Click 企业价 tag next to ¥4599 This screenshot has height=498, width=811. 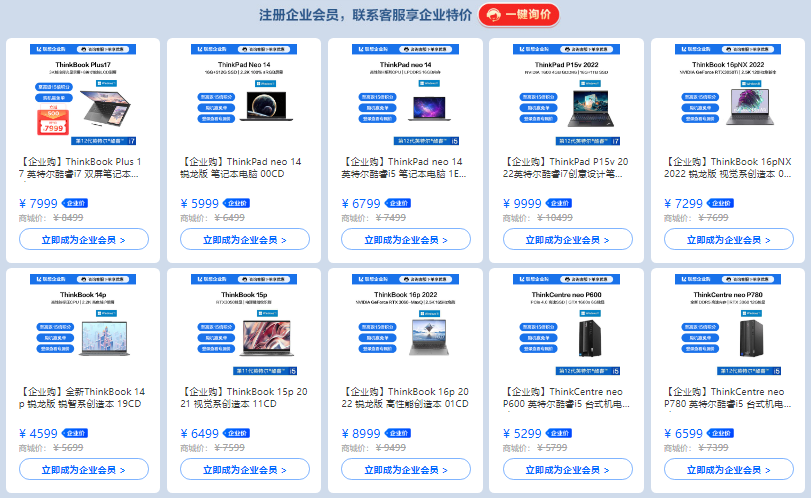coord(75,433)
